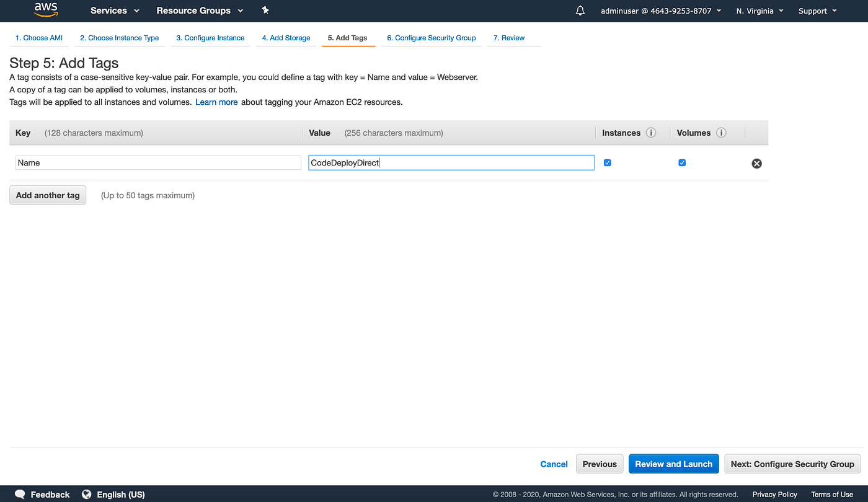This screenshot has width=868, height=502.
Task: Open N. Virginia region selector
Action: (760, 11)
